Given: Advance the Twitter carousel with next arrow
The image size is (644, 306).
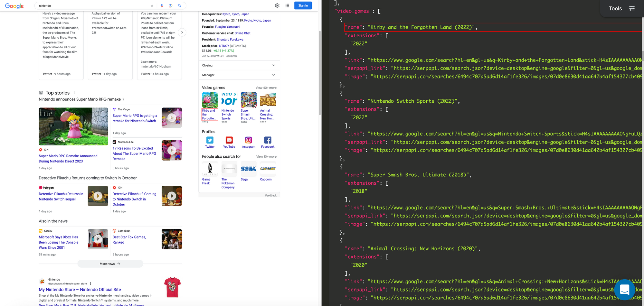Looking at the screenshot, I should click(x=182, y=32).
